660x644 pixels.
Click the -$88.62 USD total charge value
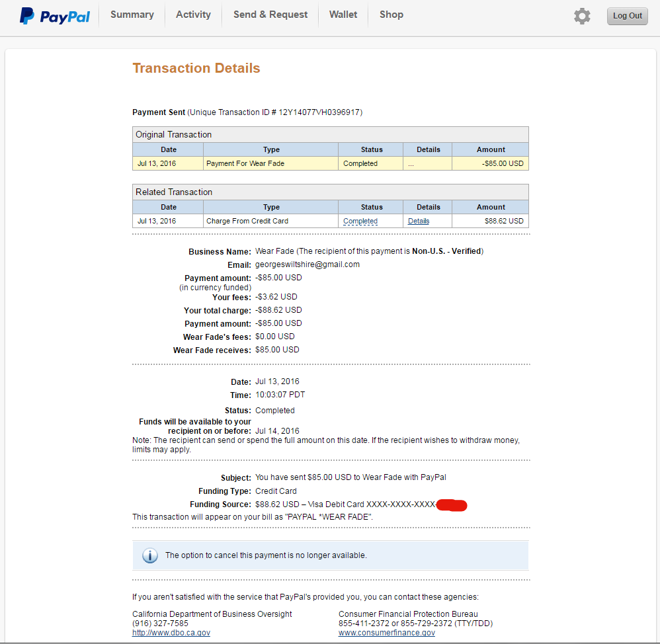(278, 310)
